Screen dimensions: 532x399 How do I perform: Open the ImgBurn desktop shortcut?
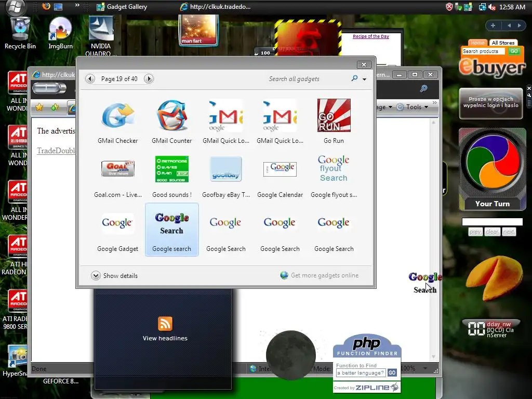(x=60, y=34)
